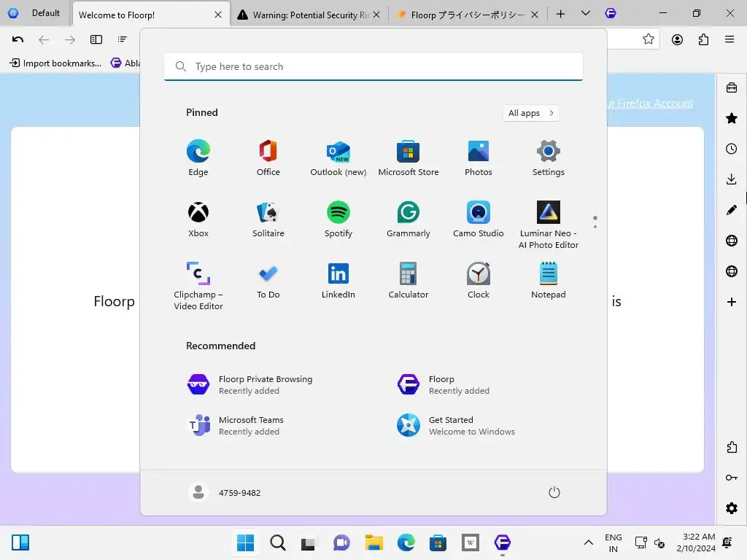Open Settings from pinned apps
Viewport: 747px width, 560px height.
pos(549,158)
